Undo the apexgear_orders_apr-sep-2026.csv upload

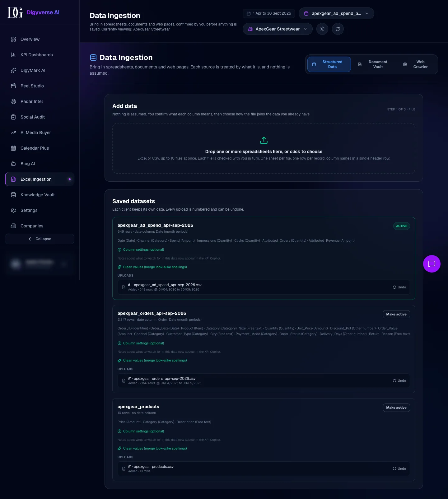[399, 380]
